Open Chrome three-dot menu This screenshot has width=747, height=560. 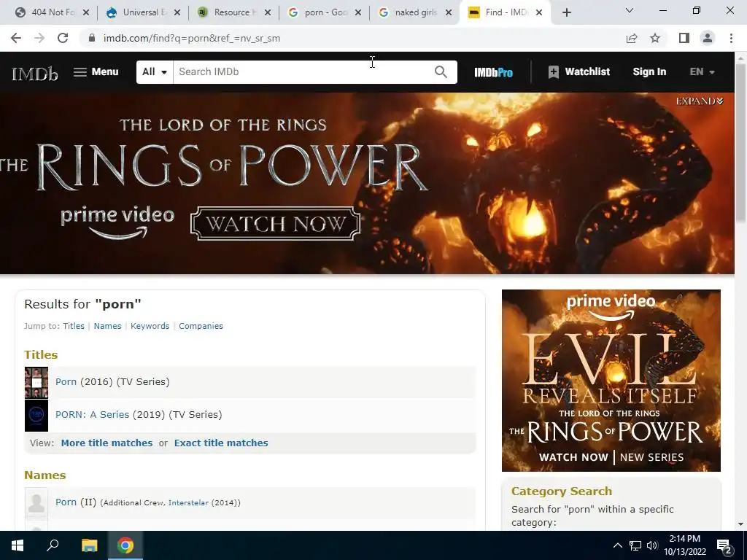[731, 38]
